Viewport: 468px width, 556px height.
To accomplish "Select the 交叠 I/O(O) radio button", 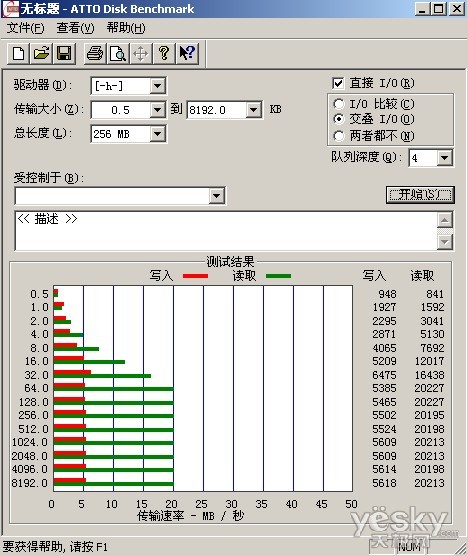I will point(339,119).
